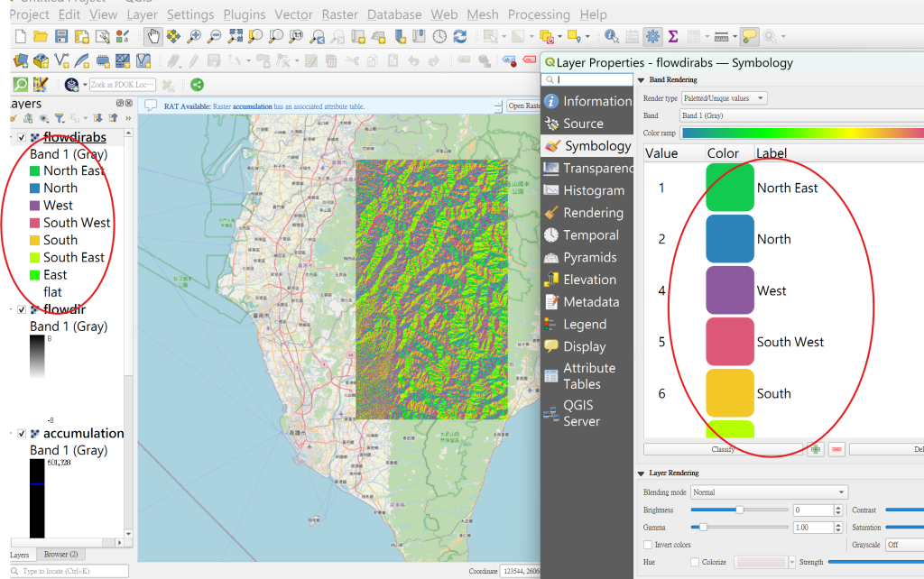Click the Save Project floppy icon

(x=61, y=36)
